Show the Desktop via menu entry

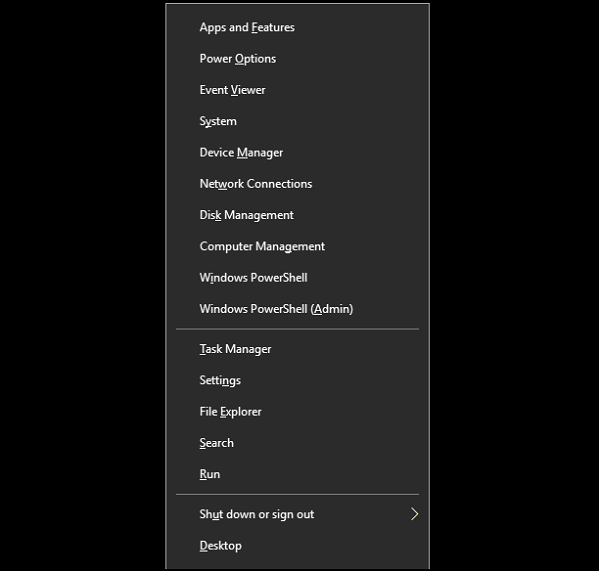[221, 546]
